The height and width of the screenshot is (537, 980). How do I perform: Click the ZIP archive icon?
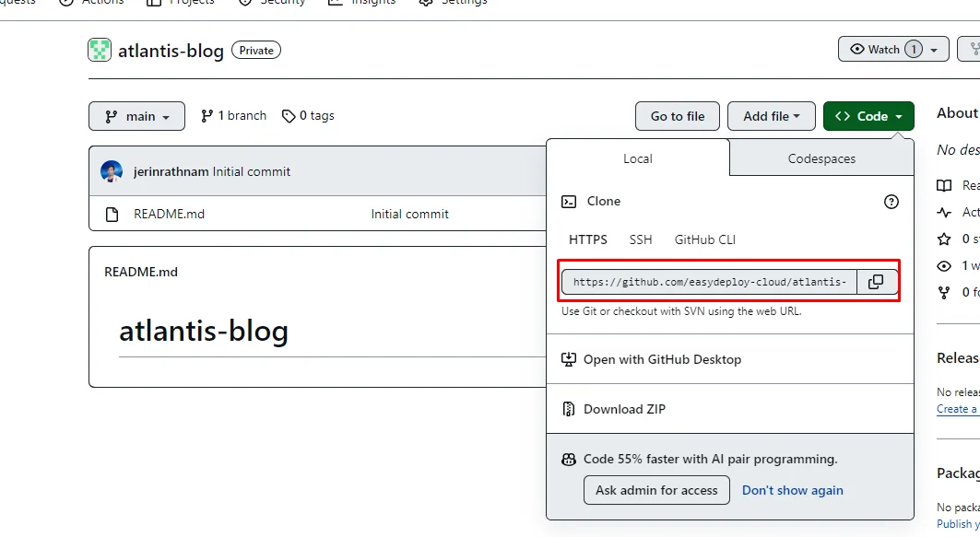pyautogui.click(x=569, y=409)
